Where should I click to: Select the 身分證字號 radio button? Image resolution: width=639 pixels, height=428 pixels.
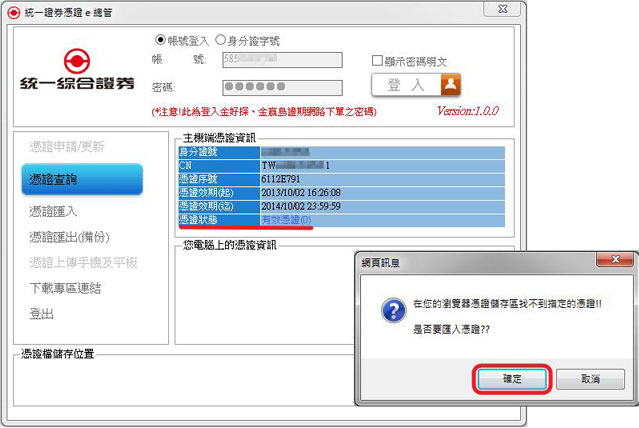pyautogui.click(x=220, y=40)
